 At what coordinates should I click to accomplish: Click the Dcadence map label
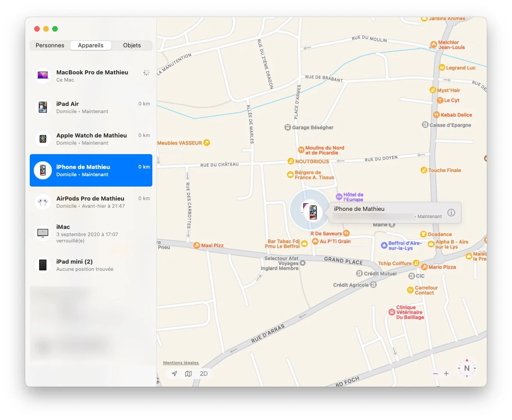point(440,234)
